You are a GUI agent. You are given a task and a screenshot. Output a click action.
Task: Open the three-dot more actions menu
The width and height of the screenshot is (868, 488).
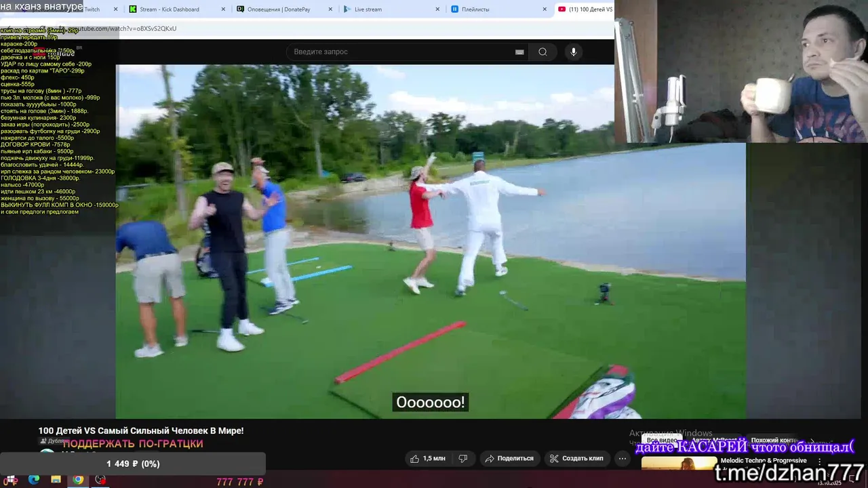[622, 458]
